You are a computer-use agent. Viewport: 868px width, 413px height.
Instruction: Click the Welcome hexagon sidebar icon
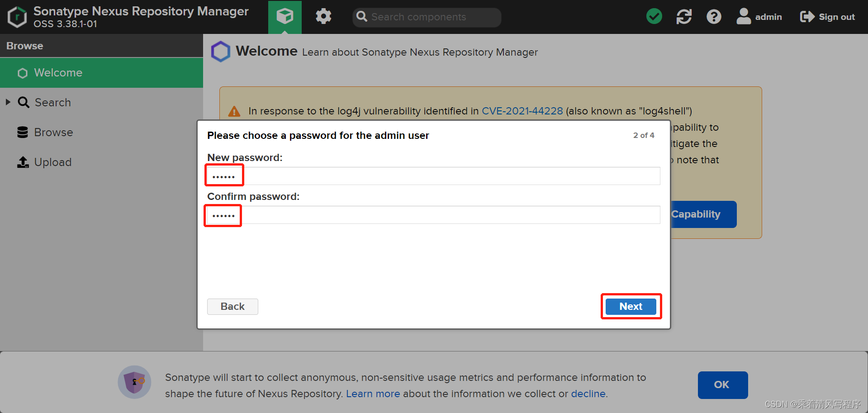[x=23, y=73]
